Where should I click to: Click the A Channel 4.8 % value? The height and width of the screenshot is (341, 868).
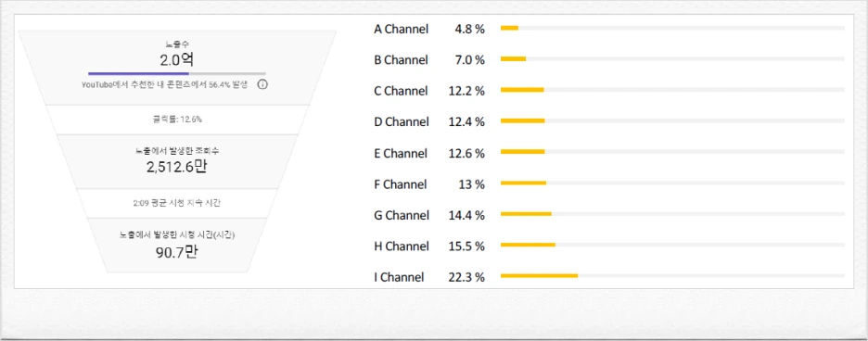(x=469, y=29)
